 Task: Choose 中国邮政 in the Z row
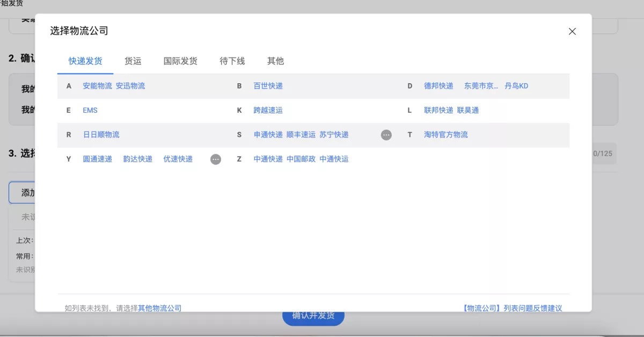(301, 159)
